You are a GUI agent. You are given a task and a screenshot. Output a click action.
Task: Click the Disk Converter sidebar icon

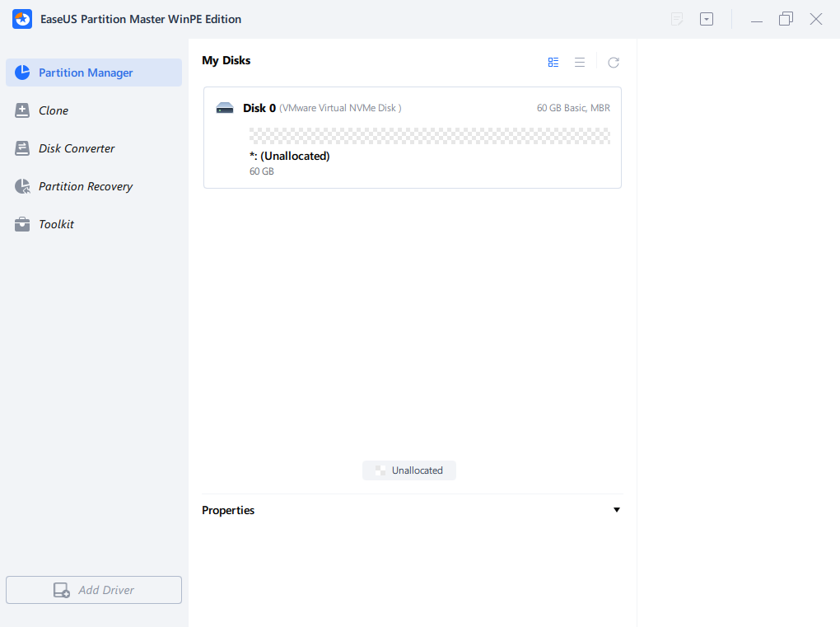pos(22,148)
